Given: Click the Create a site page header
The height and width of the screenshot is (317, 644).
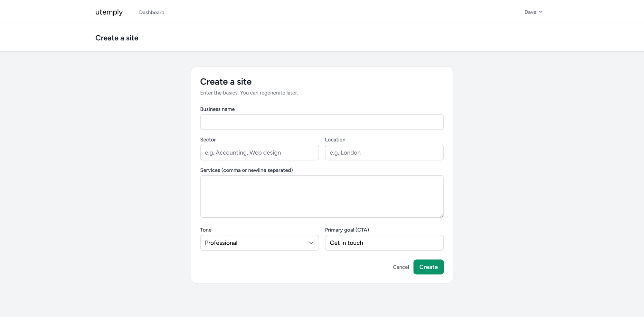Looking at the screenshot, I should (x=117, y=38).
